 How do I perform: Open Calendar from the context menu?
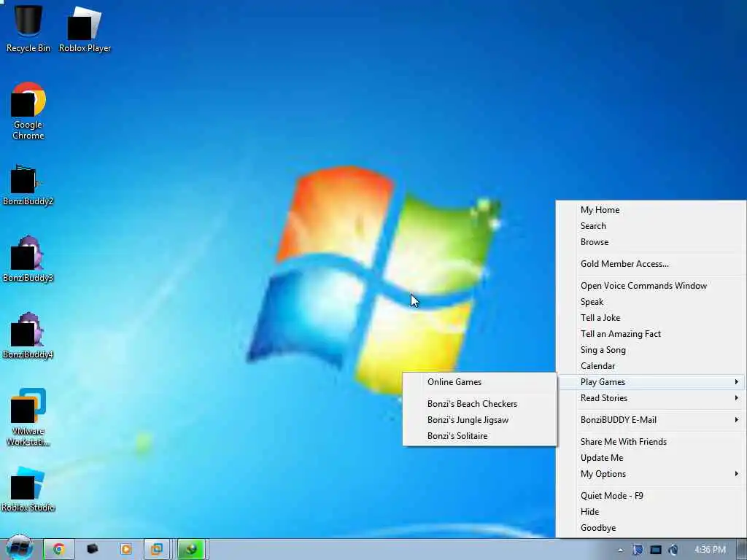pos(651,366)
